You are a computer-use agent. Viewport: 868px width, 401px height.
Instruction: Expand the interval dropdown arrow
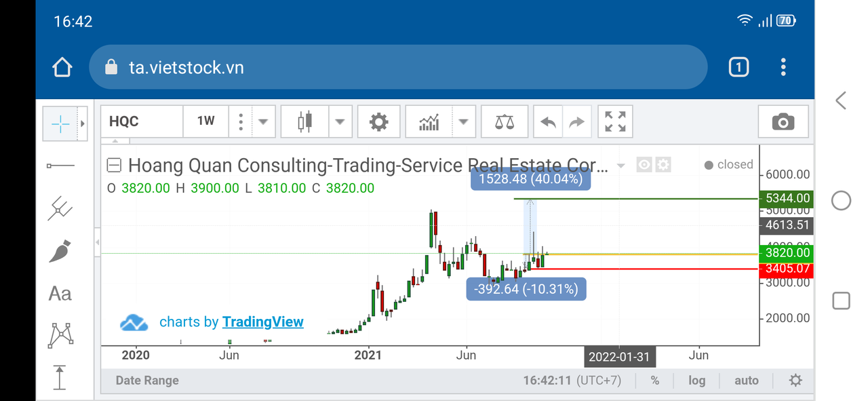[x=263, y=122]
